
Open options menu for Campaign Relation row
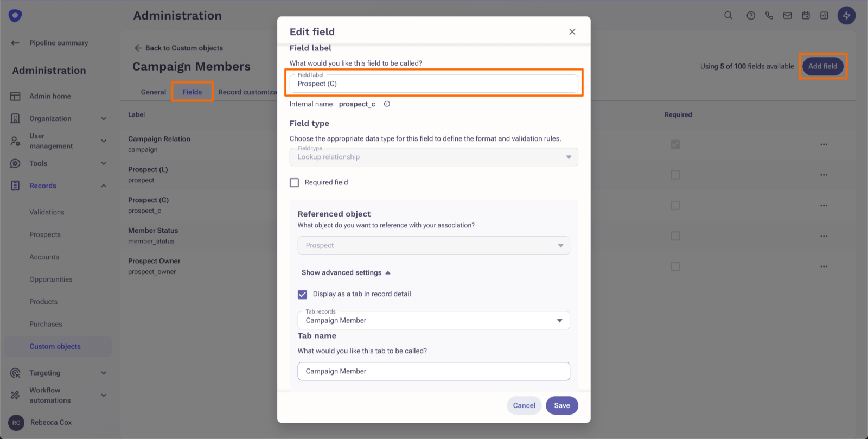824,144
